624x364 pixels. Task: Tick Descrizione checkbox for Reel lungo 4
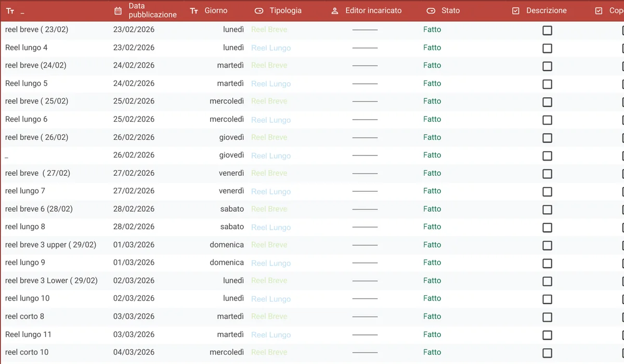coord(547,48)
